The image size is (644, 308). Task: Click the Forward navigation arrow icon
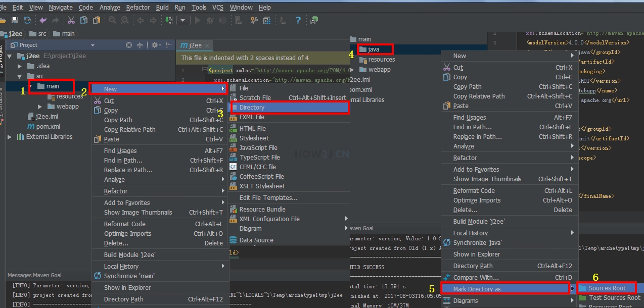[x=153, y=20]
